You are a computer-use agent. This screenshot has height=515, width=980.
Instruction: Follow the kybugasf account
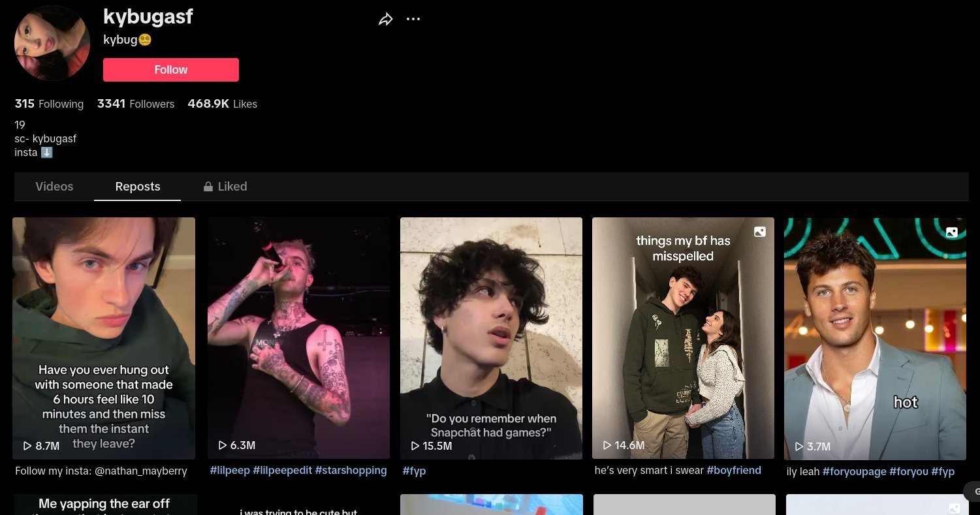[x=171, y=70]
